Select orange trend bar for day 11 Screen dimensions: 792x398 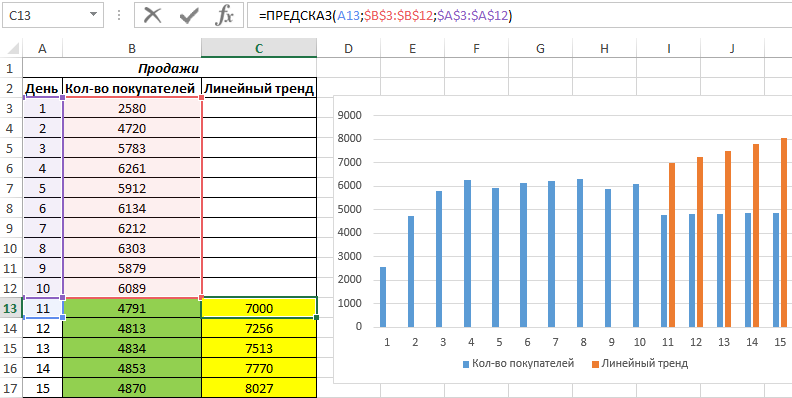click(x=672, y=245)
